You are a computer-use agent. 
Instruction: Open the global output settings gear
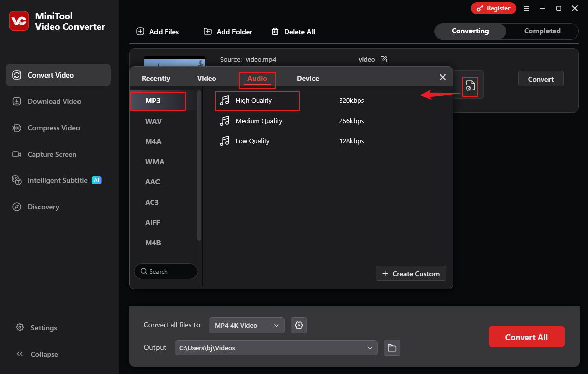pyautogui.click(x=299, y=325)
